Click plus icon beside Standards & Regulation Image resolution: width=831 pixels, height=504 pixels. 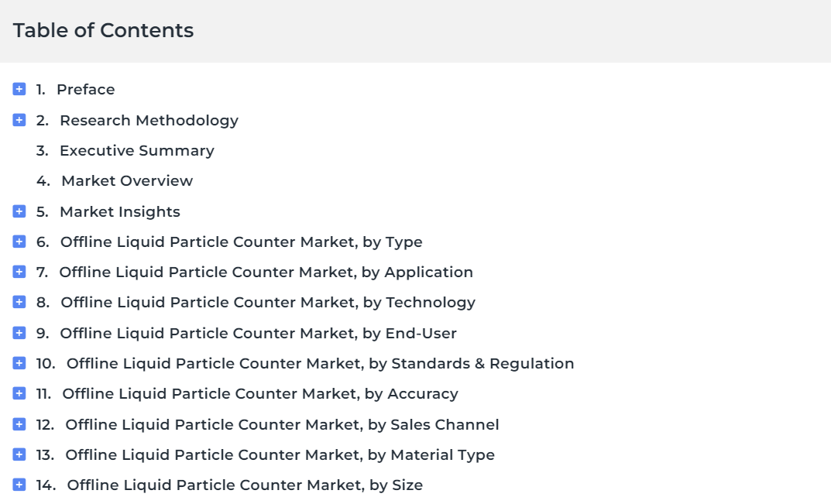(x=19, y=363)
